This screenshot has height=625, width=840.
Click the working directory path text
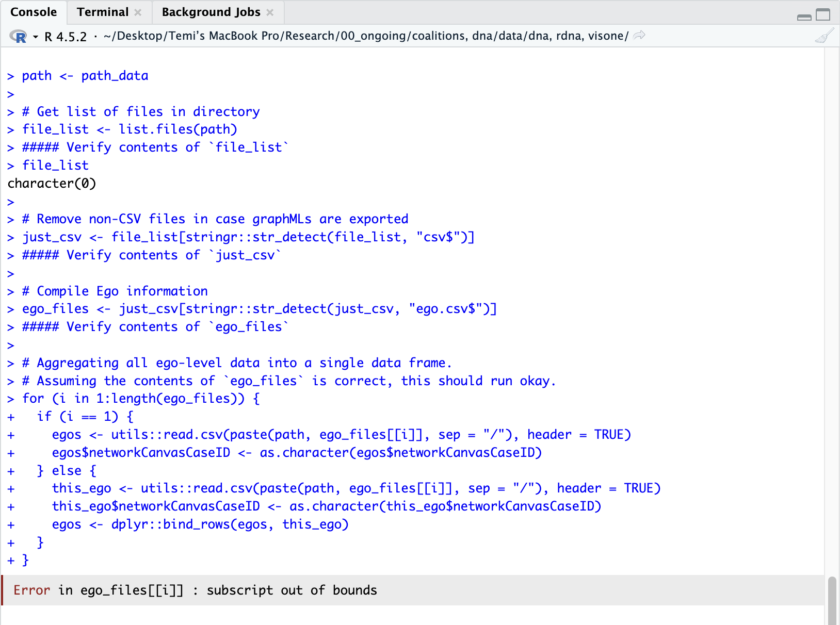[366, 36]
